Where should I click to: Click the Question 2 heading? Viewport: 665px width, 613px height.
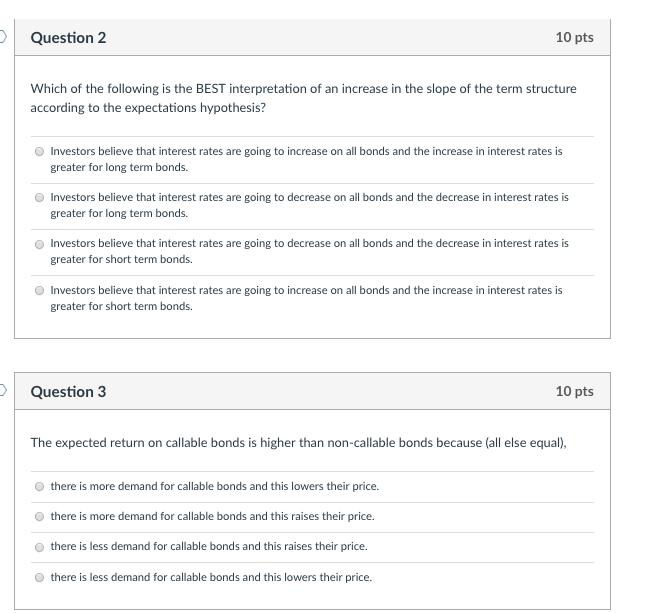(x=68, y=38)
